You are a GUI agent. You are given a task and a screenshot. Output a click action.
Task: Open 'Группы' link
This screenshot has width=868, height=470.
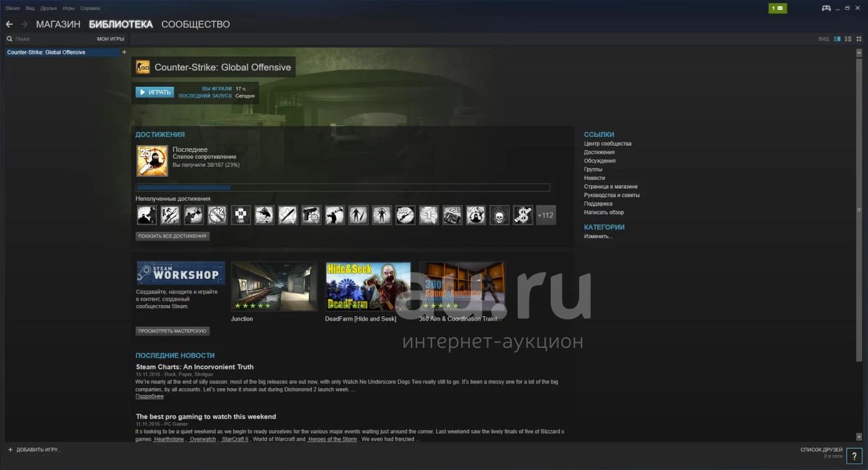click(x=593, y=169)
